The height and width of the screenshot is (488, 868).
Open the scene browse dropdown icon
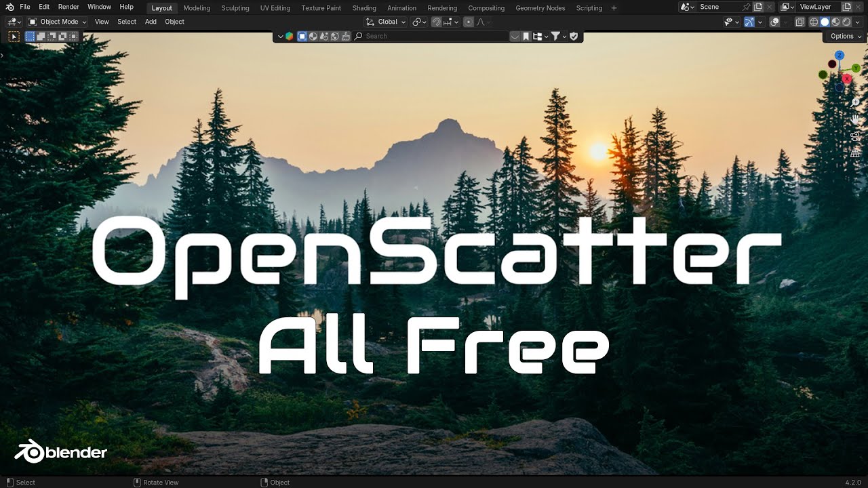coord(687,7)
